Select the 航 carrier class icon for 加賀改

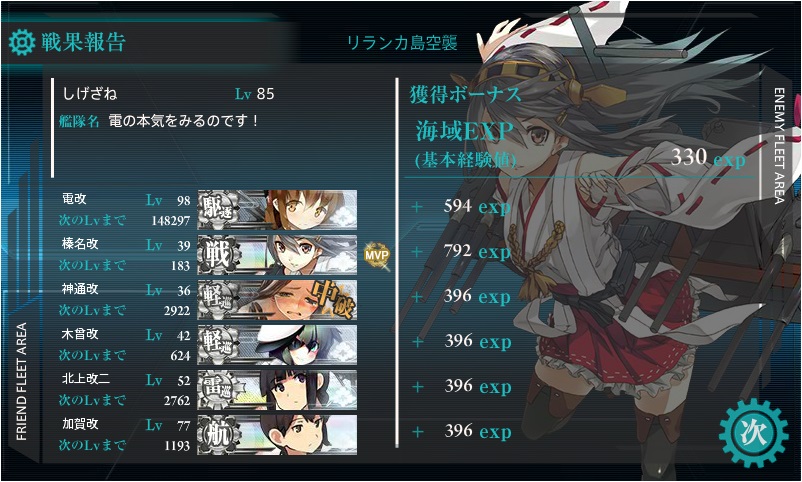click(218, 435)
